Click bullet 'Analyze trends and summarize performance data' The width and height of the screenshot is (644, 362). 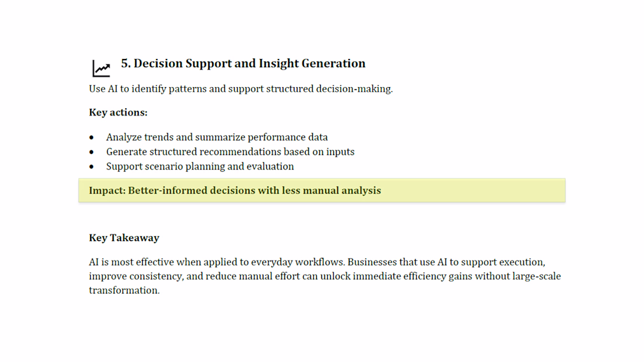point(217,137)
